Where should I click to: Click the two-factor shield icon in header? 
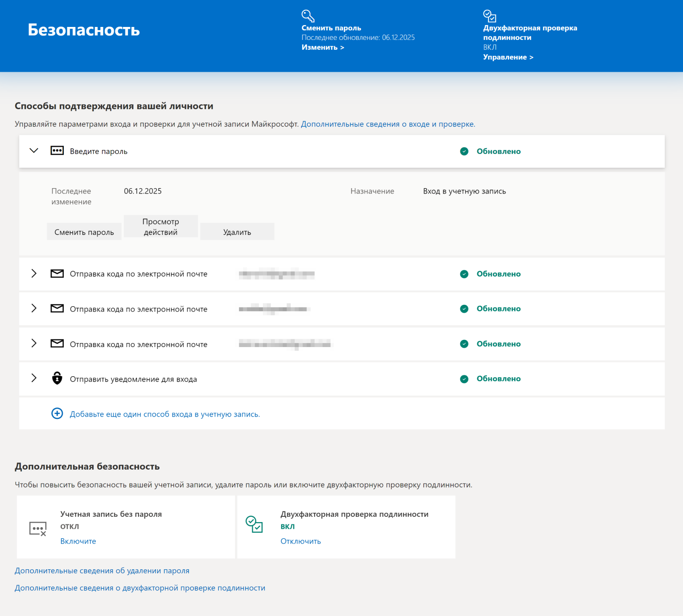point(489,16)
